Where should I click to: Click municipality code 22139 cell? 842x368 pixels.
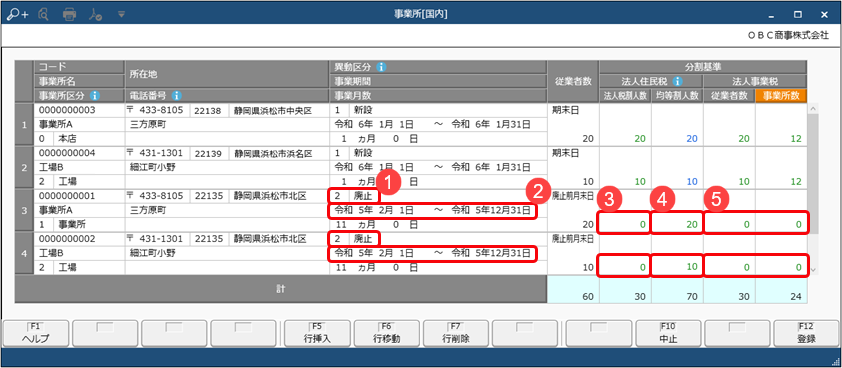209,153
